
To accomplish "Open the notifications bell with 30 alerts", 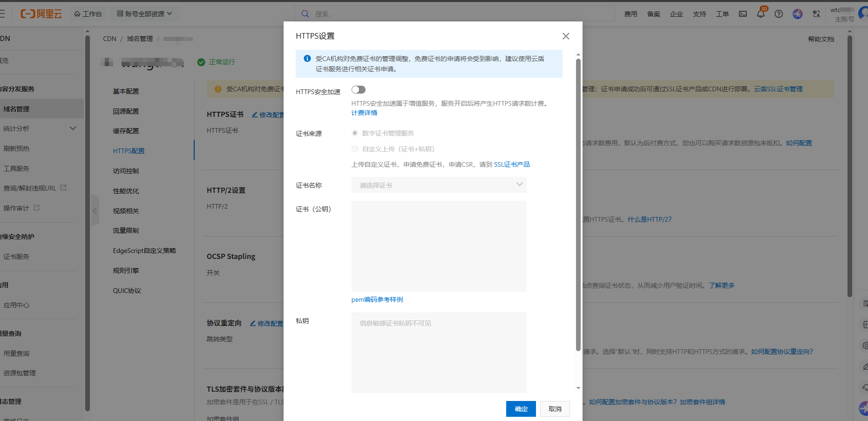I will click(x=760, y=14).
